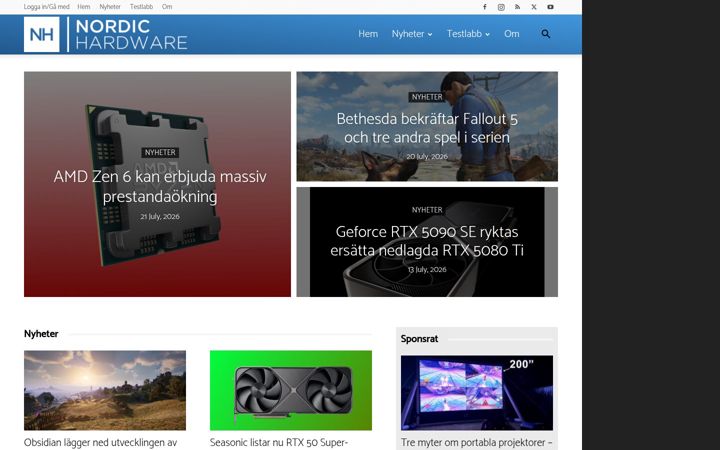Image resolution: width=720 pixels, height=450 pixels.
Task: Click the 13 July, 2026 date
Action: 427,270
